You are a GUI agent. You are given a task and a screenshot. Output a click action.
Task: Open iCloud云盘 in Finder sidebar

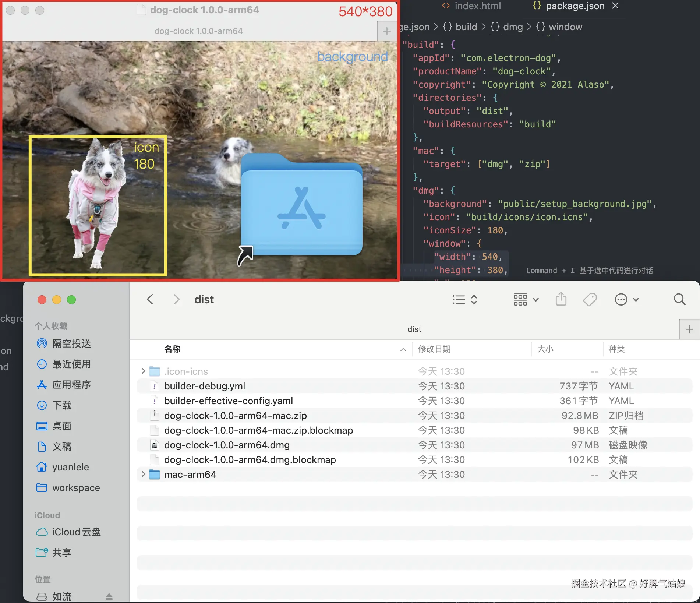(x=68, y=532)
